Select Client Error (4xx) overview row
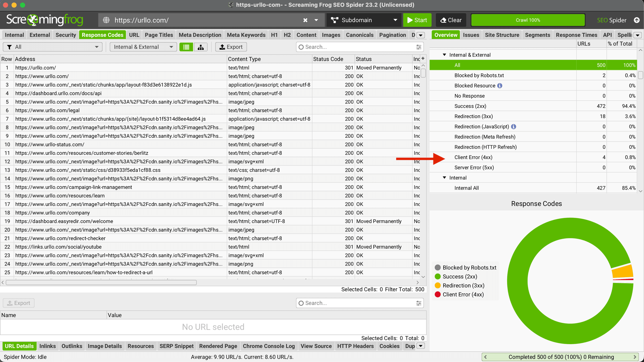644x362 pixels. 533,157
